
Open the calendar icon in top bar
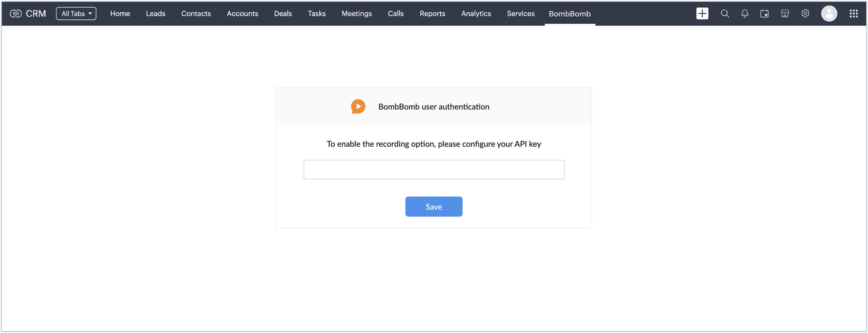point(764,13)
